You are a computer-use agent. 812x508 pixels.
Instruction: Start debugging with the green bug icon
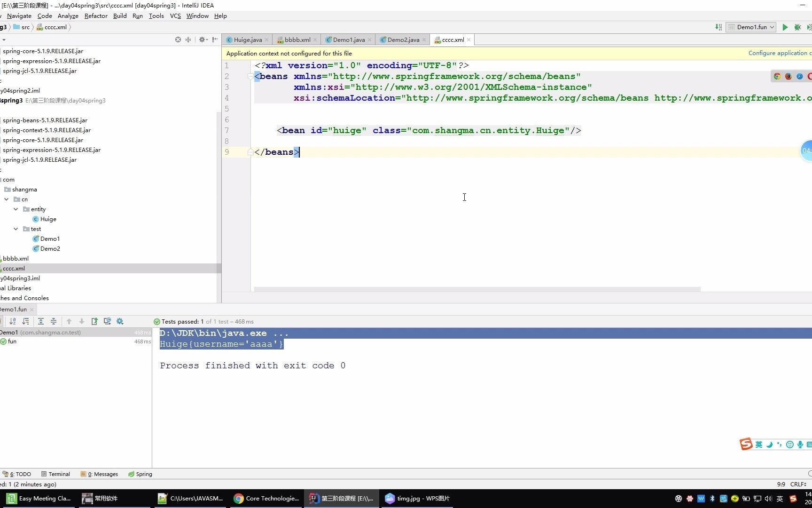tap(797, 27)
